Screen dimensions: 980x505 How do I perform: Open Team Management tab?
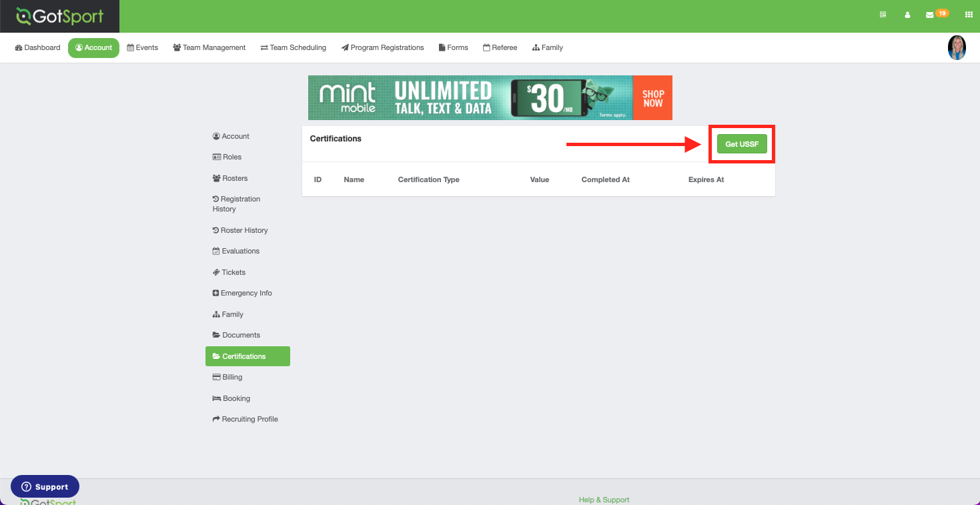(209, 47)
